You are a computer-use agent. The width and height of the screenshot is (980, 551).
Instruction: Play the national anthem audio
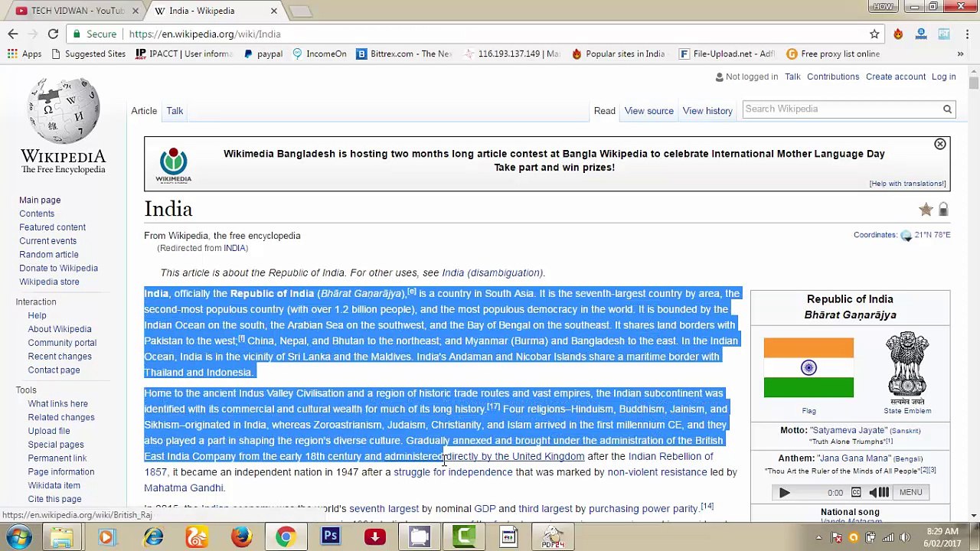coord(784,493)
